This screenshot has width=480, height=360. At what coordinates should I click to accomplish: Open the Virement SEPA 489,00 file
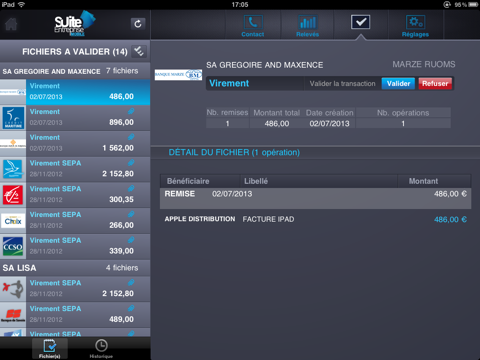[x=75, y=315]
